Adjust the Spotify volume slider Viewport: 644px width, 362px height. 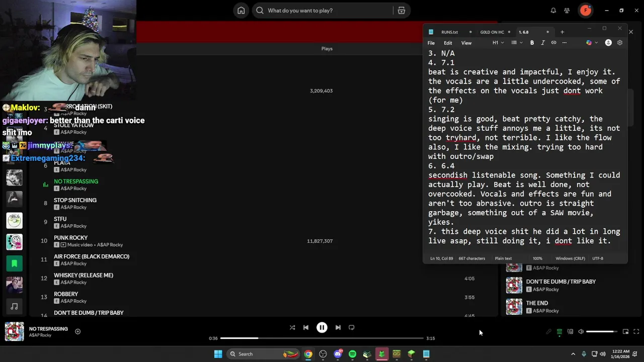click(602, 332)
